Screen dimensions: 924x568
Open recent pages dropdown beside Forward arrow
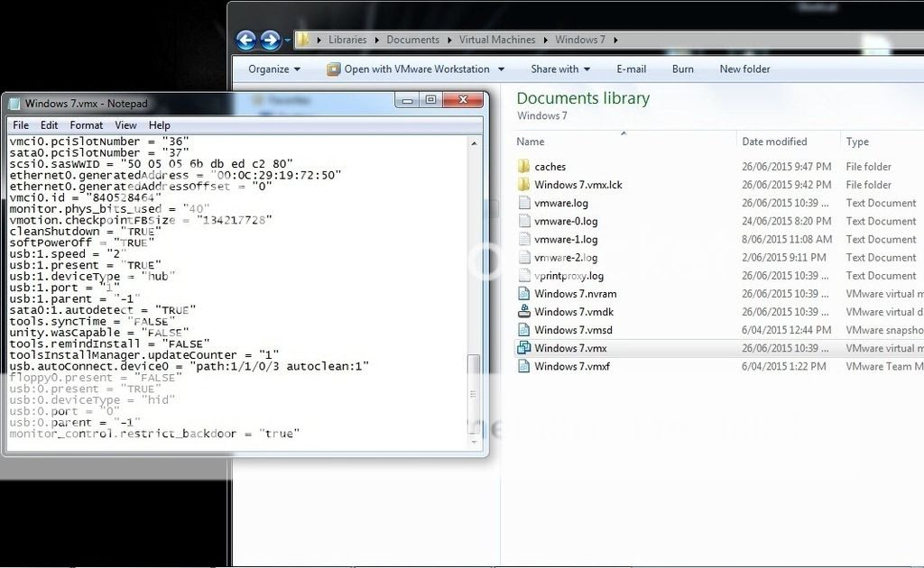coord(288,41)
